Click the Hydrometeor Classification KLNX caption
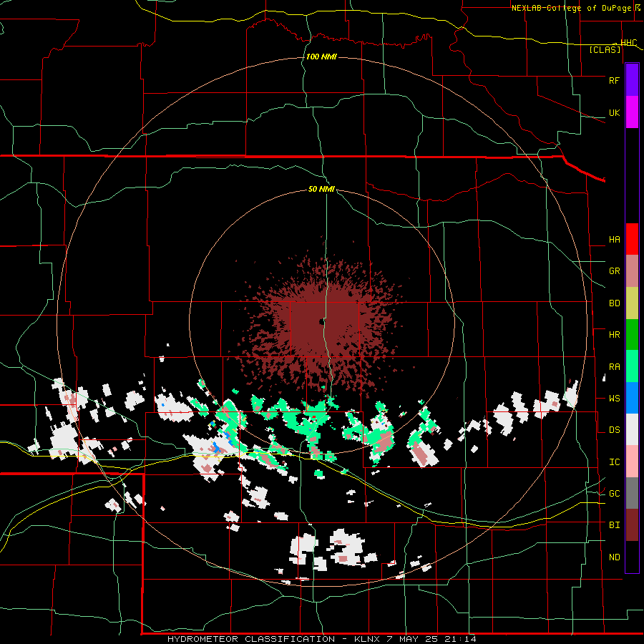644x644 pixels. [322, 639]
